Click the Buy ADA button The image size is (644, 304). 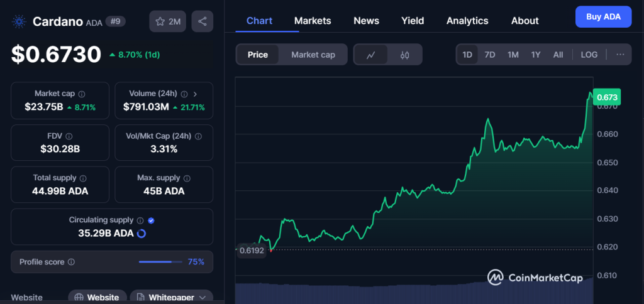pos(603,17)
